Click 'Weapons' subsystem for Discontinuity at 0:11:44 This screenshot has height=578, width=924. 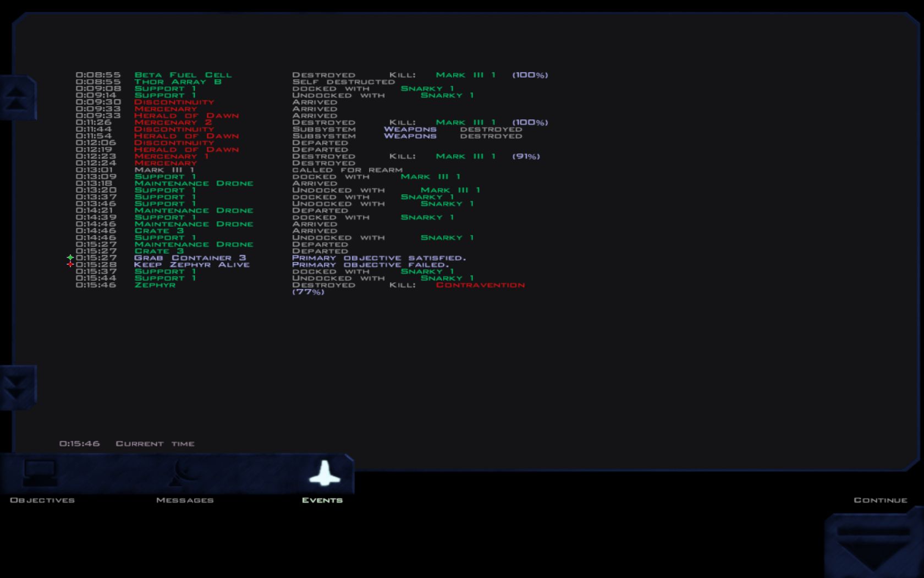[410, 129]
